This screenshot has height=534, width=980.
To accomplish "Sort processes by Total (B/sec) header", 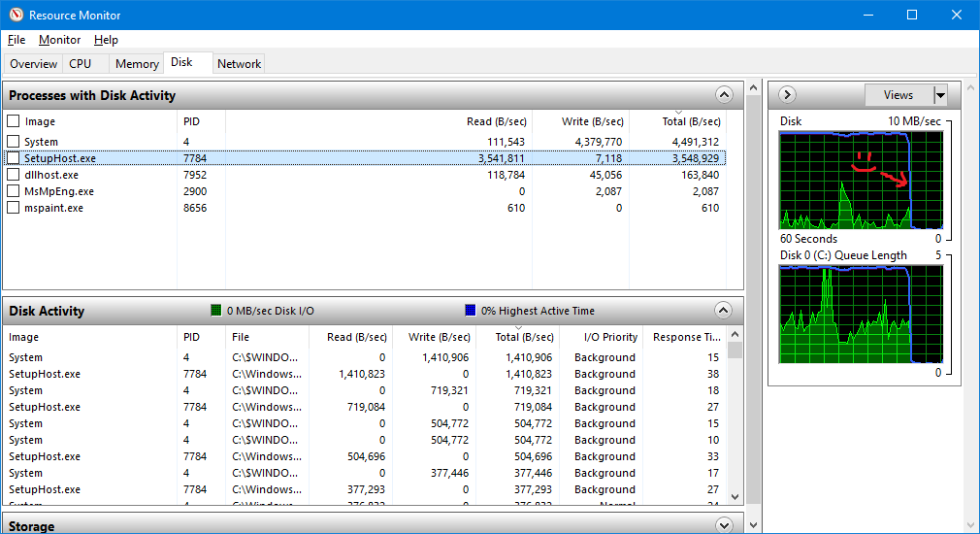I will 691,121.
